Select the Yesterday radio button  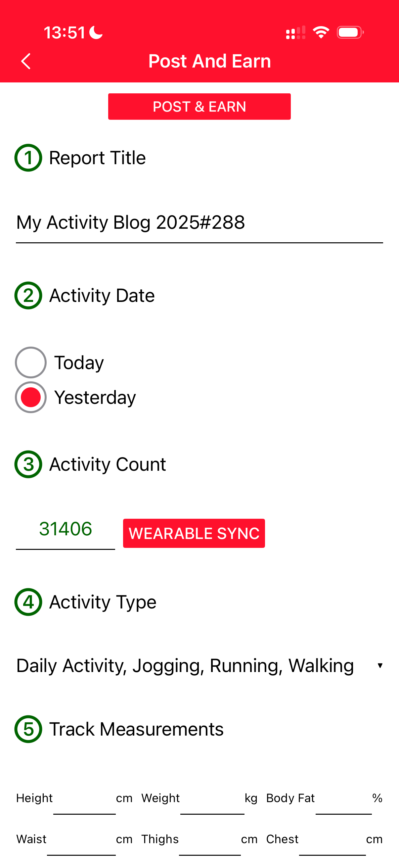click(x=31, y=398)
